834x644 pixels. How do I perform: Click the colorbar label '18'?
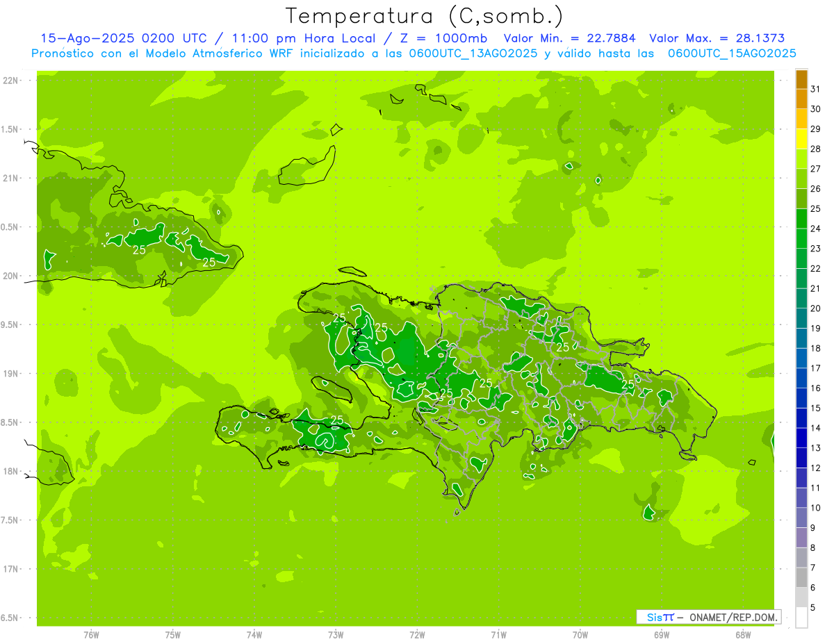pos(816,348)
